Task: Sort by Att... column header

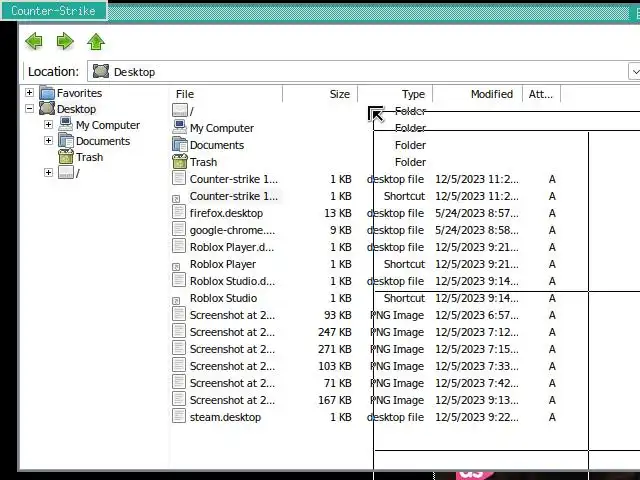Action: point(540,94)
